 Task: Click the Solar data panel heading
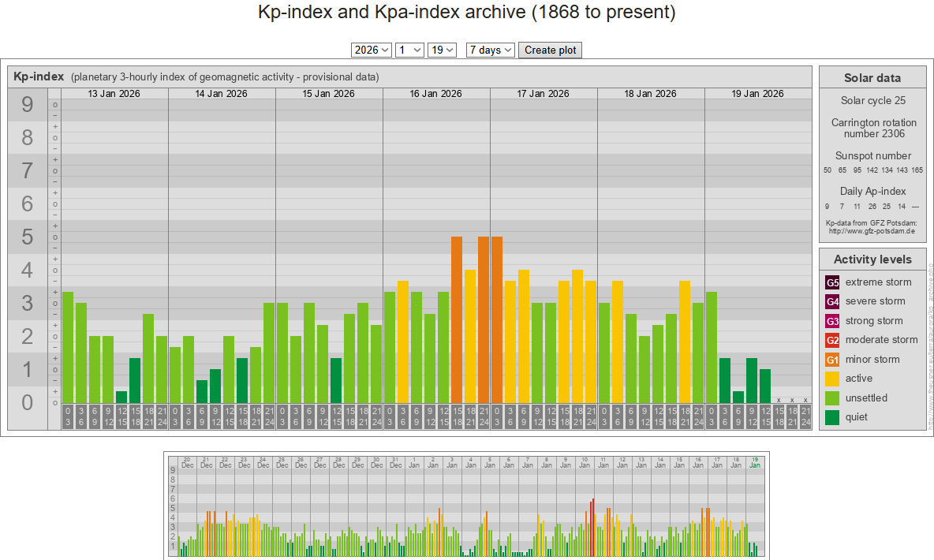pos(872,77)
